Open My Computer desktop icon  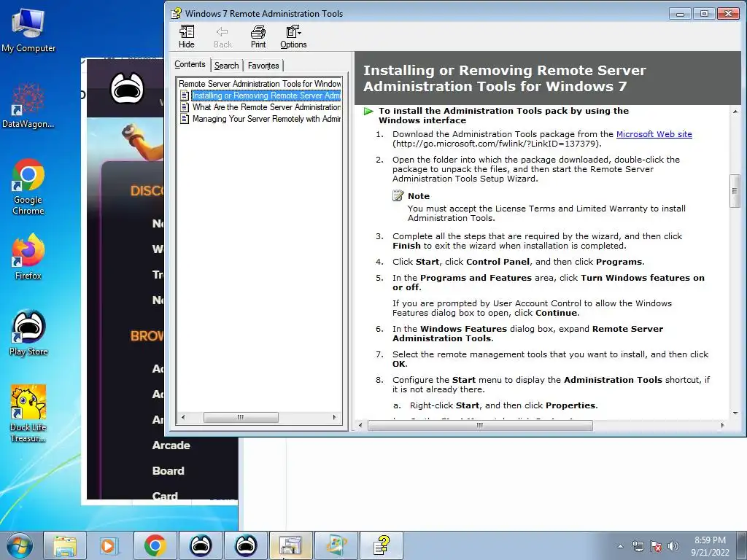[28, 29]
